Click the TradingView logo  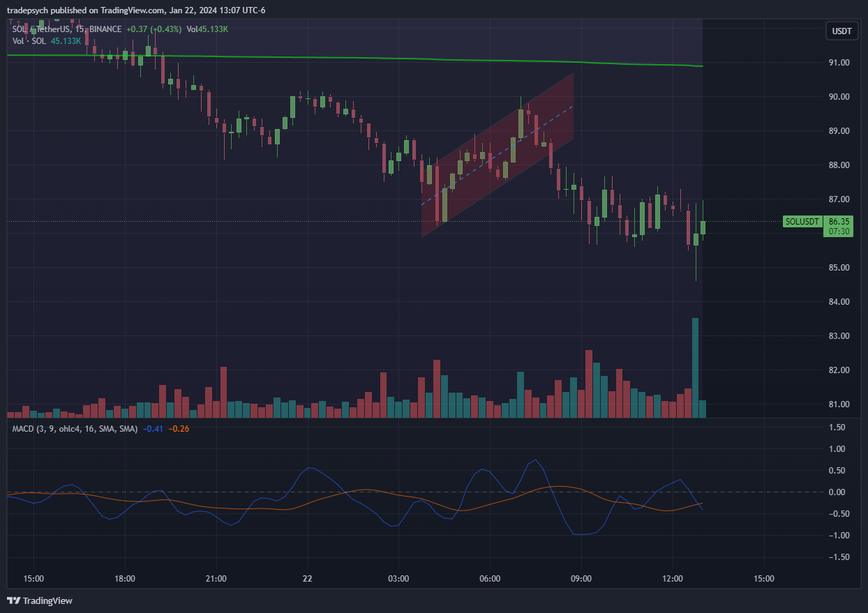pyautogui.click(x=40, y=600)
